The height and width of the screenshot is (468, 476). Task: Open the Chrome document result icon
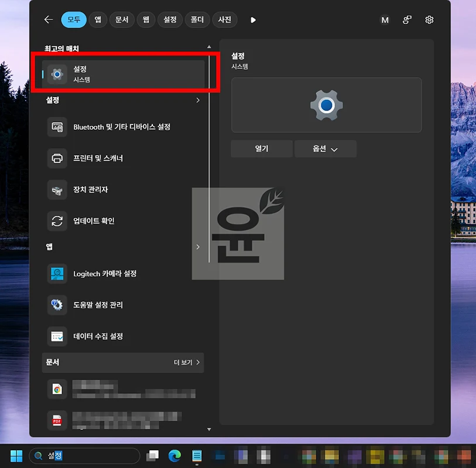[57, 389]
